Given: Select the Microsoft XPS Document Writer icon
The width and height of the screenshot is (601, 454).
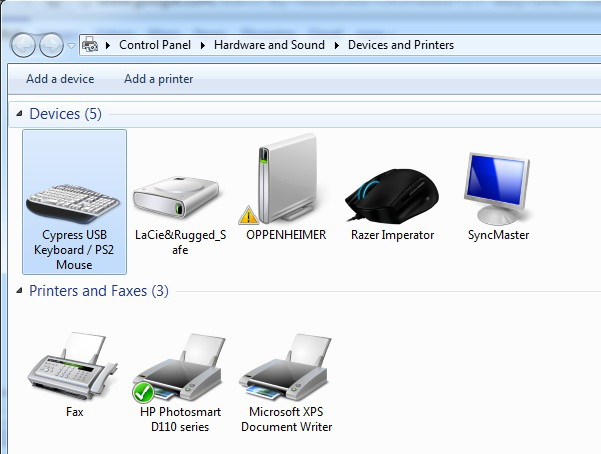Looking at the screenshot, I should pos(284,367).
